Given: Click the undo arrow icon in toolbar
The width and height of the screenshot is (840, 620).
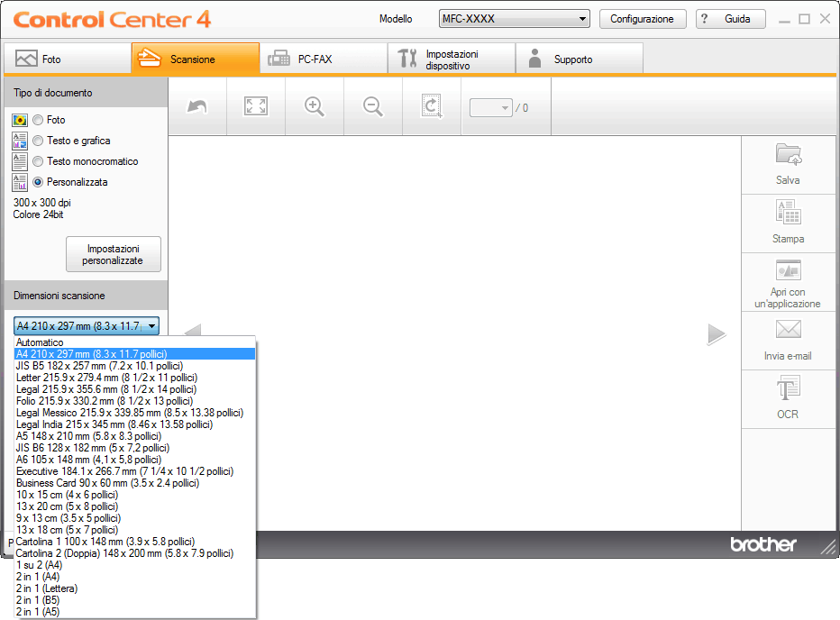Looking at the screenshot, I should coord(197,106).
